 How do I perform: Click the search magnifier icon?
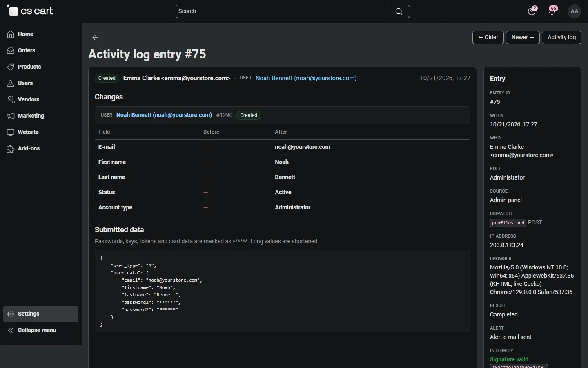pos(399,11)
